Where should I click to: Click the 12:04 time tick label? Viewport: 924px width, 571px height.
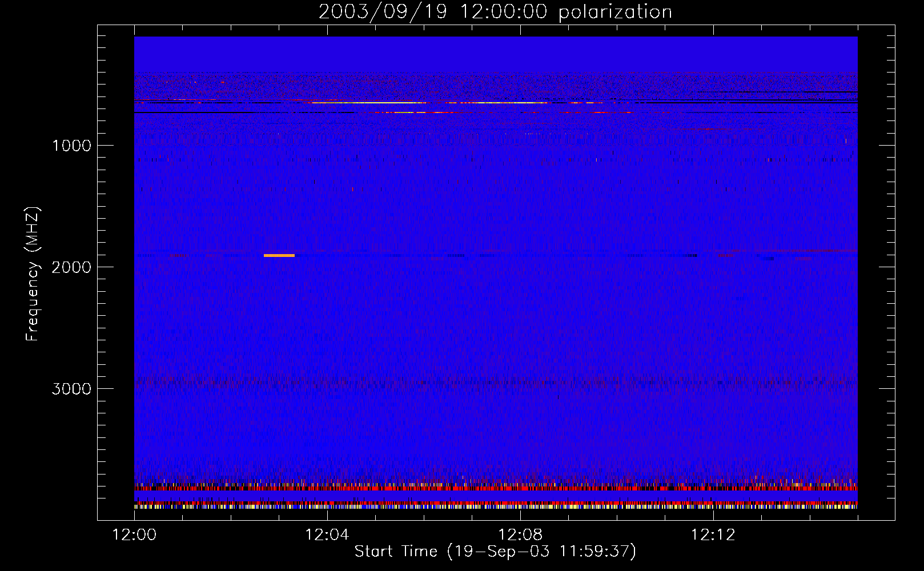point(327,535)
